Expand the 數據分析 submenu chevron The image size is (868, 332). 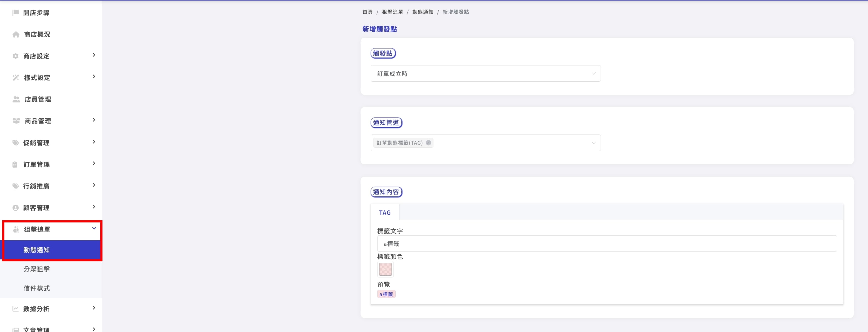tap(94, 308)
